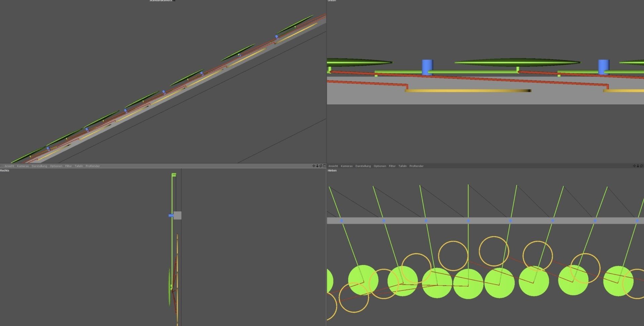This screenshot has height=326, width=644.
Task: Select the gray horizontal bar in the Hinten view
Action: point(485,220)
